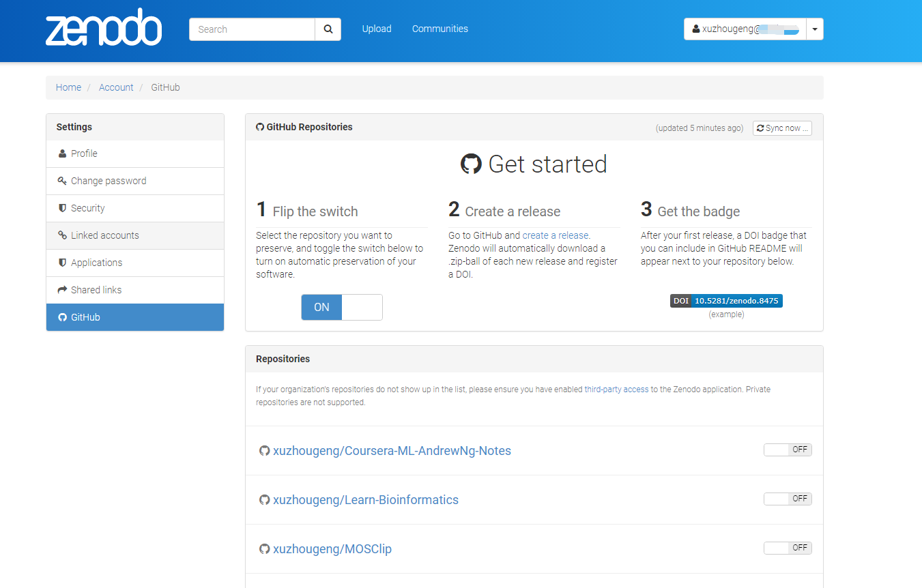Click the share arrow icon beside Shared links
922x588 pixels.
(x=62, y=290)
